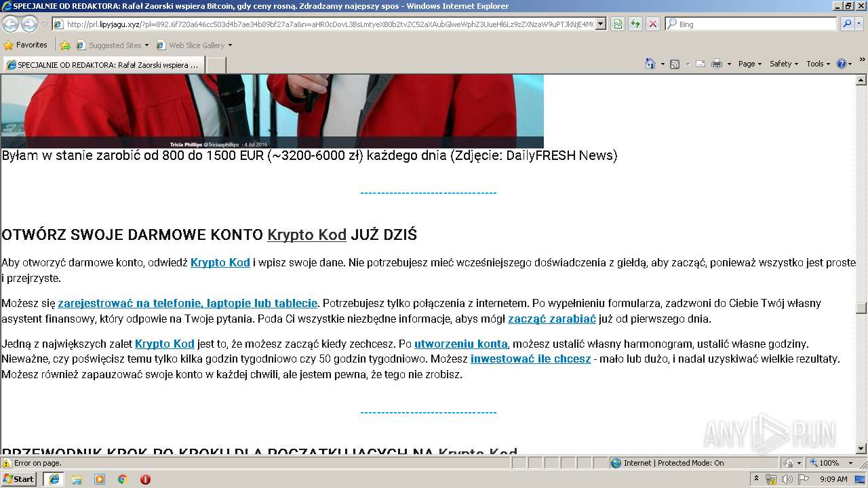Click the Start button
This screenshot has height=488, width=868.
tap(18, 479)
